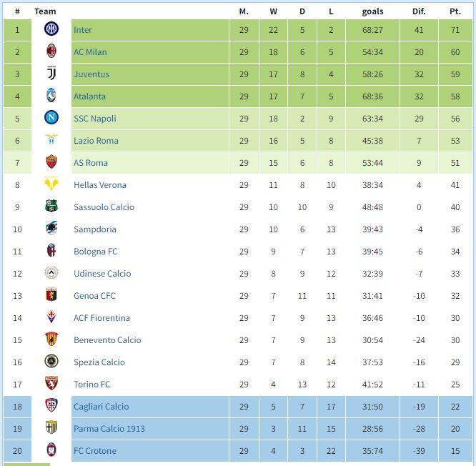
Task: Click the Inter club crest icon
Action: click(x=51, y=29)
